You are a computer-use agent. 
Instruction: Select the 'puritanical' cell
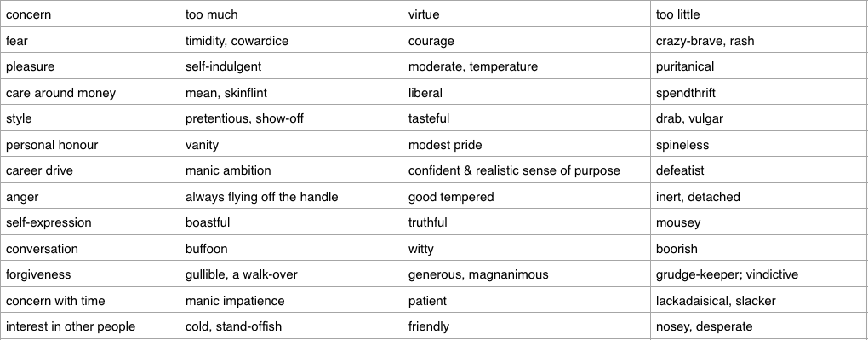point(759,66)
